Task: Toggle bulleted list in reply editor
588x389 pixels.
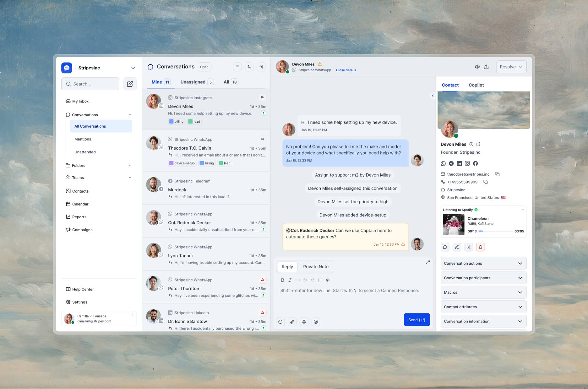Action: 320,280
